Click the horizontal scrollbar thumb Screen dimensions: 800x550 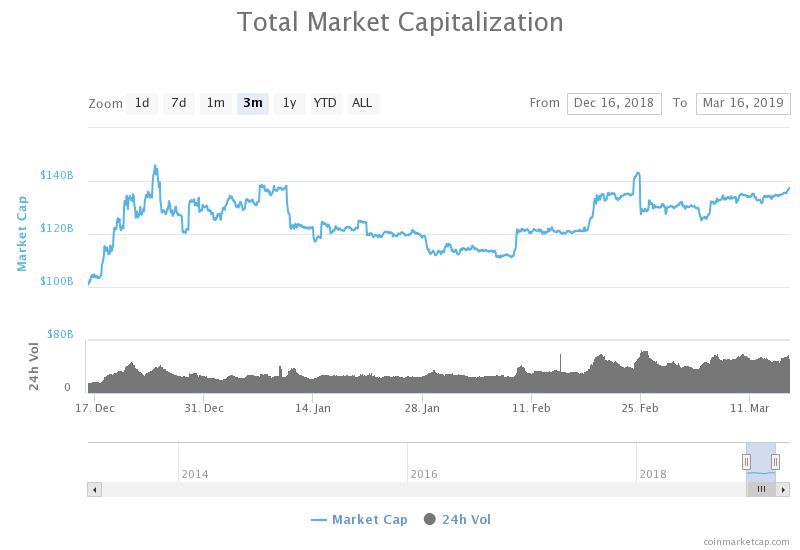click(x=761, y=489)
